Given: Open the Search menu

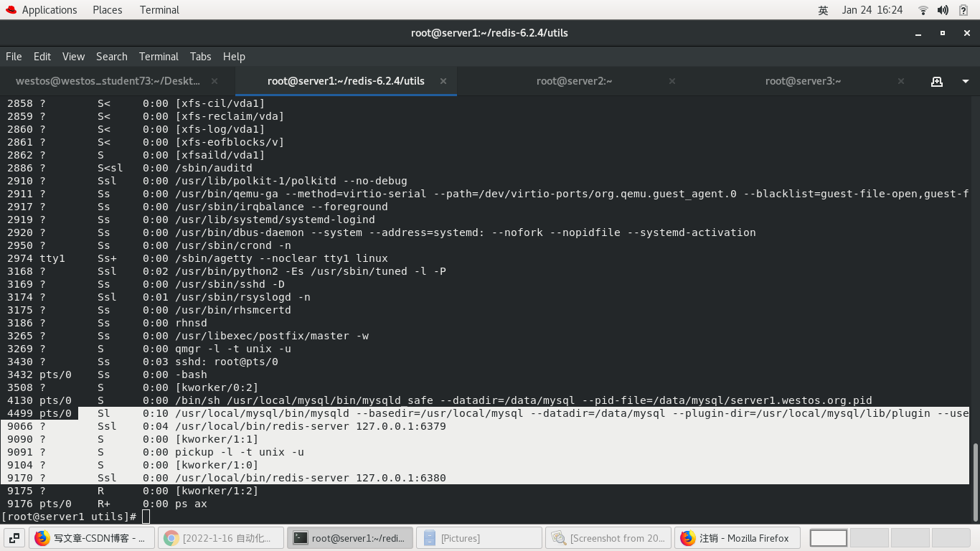Looking at the screenshot, I should 112,57.
